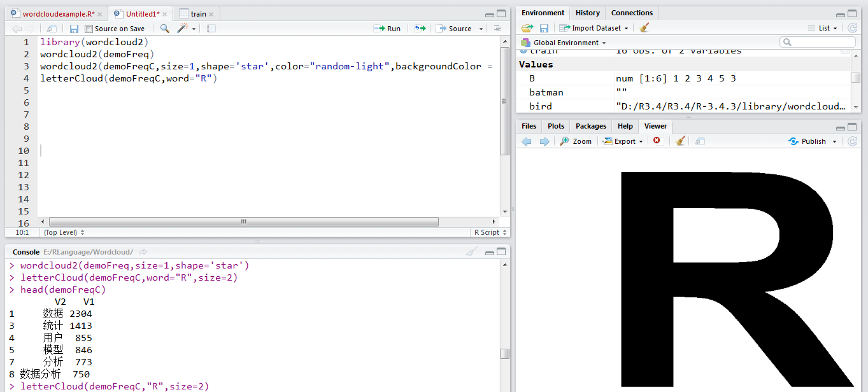
Task: Open the History tab
Action: 587,13
